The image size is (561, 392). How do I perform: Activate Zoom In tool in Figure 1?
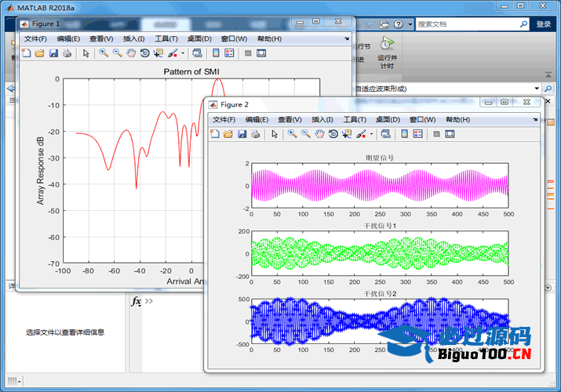tap(104, 53)
